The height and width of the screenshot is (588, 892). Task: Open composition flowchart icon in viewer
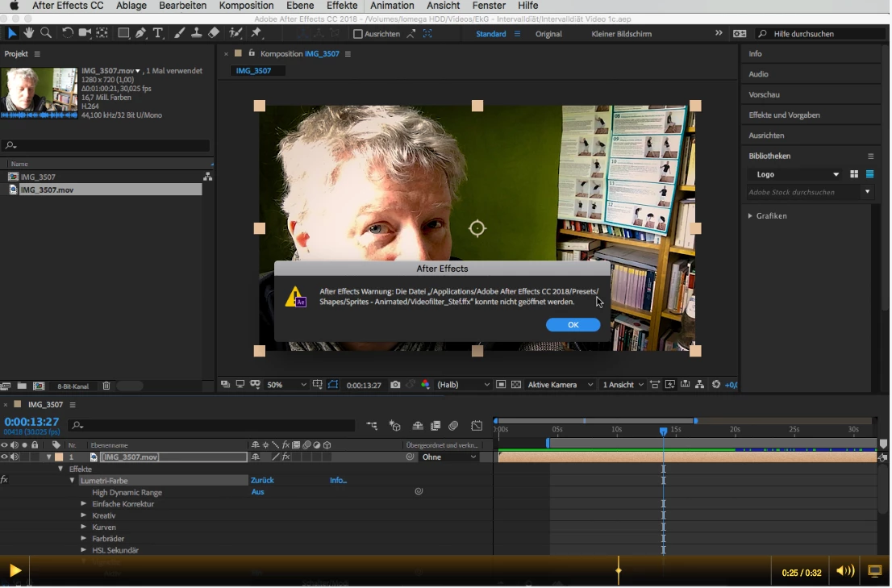700,385
